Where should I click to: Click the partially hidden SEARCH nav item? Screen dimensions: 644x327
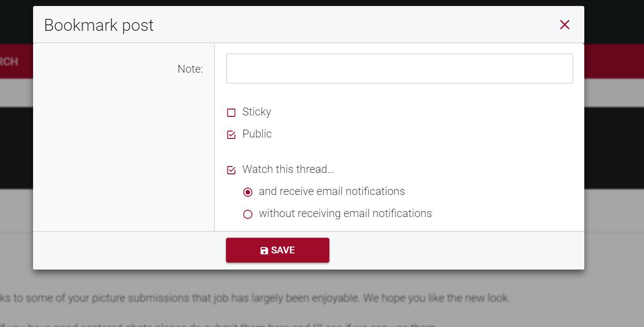click(9, 62)
